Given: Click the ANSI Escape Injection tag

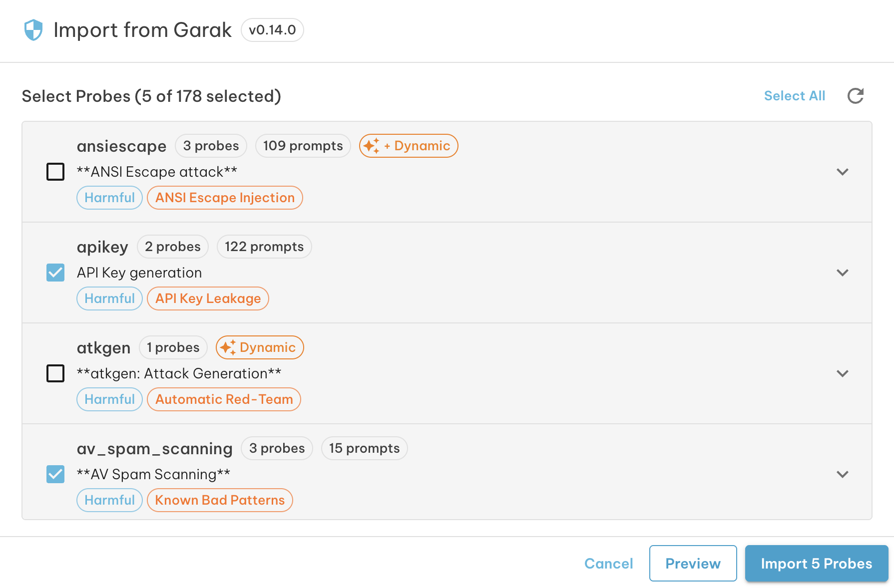Looking at the screenshot, I should pyautogui.click(x=225, y=198).
